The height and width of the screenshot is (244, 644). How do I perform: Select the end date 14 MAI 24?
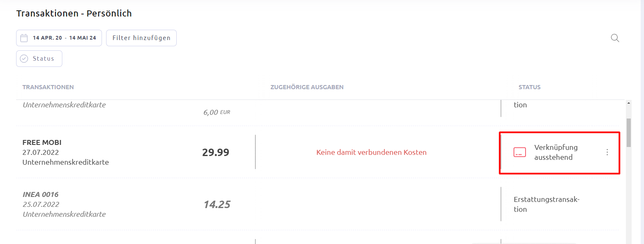point(83,38)
